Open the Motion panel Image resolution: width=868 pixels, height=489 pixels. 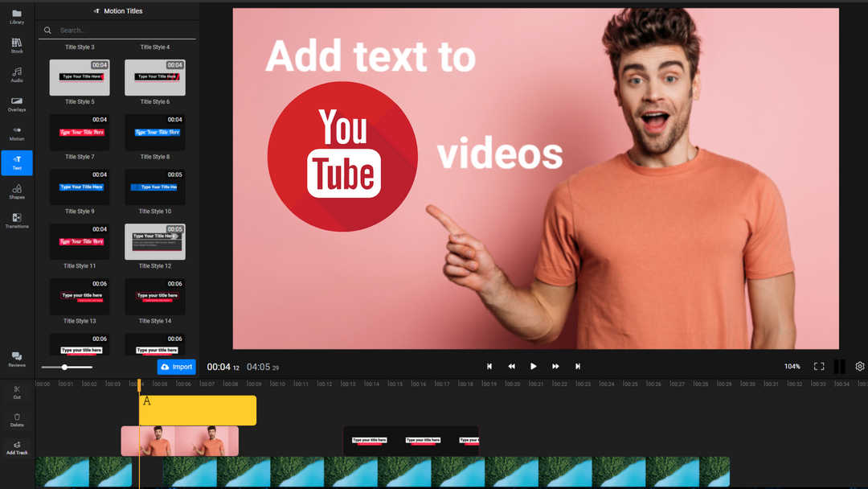click(16, 134)
